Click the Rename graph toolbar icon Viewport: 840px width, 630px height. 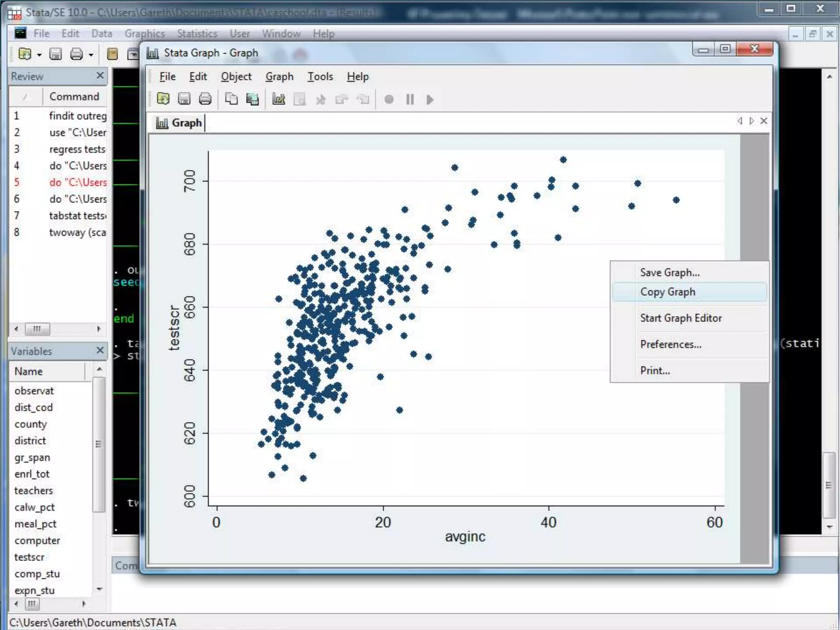pos(252,99)
